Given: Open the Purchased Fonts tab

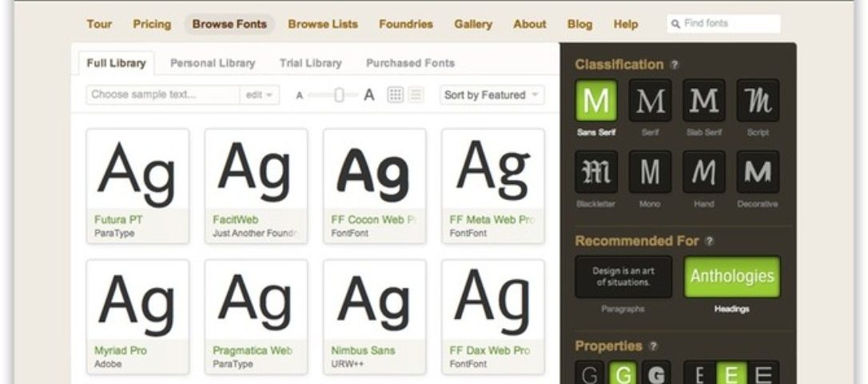Looking at the screenshot, I should [410, 63].
